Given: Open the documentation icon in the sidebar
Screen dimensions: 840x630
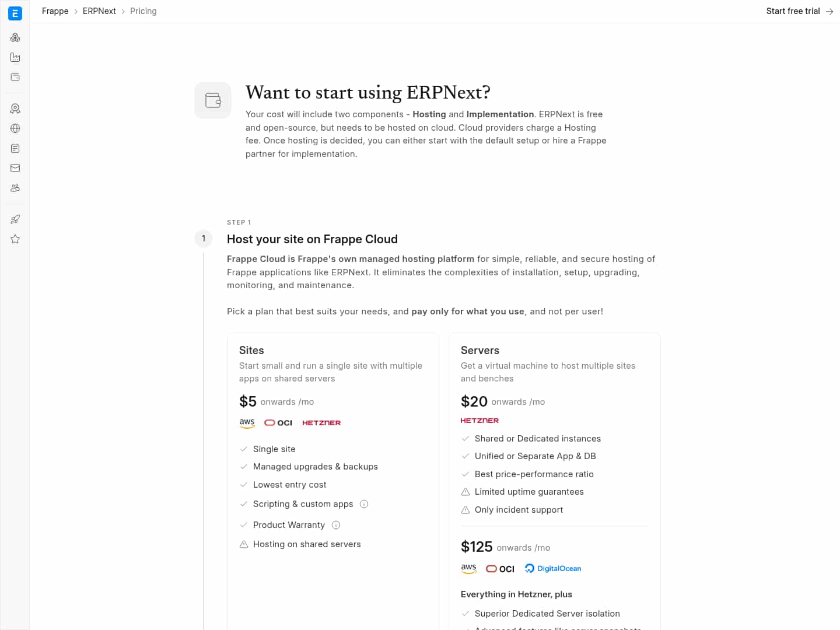Looking at the screenshot, I should (x=15, y=148).
